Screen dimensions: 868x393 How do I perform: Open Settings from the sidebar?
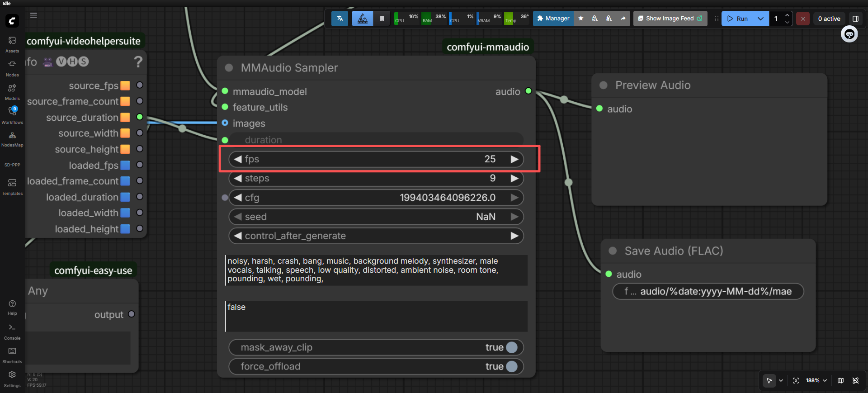tap(12, 379)
